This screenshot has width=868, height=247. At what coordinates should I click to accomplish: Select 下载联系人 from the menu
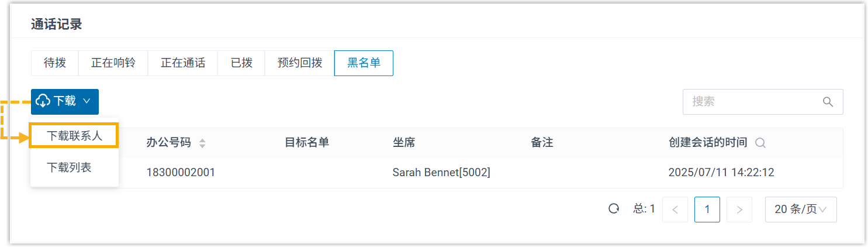74,136
